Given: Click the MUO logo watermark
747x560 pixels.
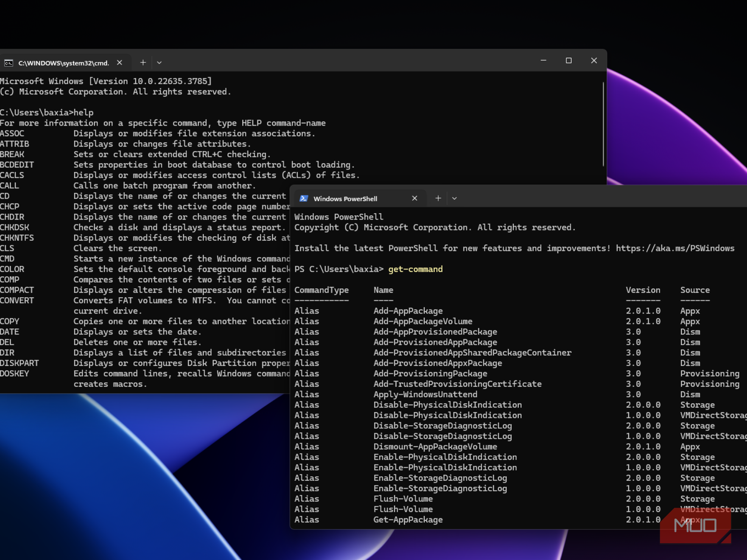Looking at the screenshot, I should 695,526.
